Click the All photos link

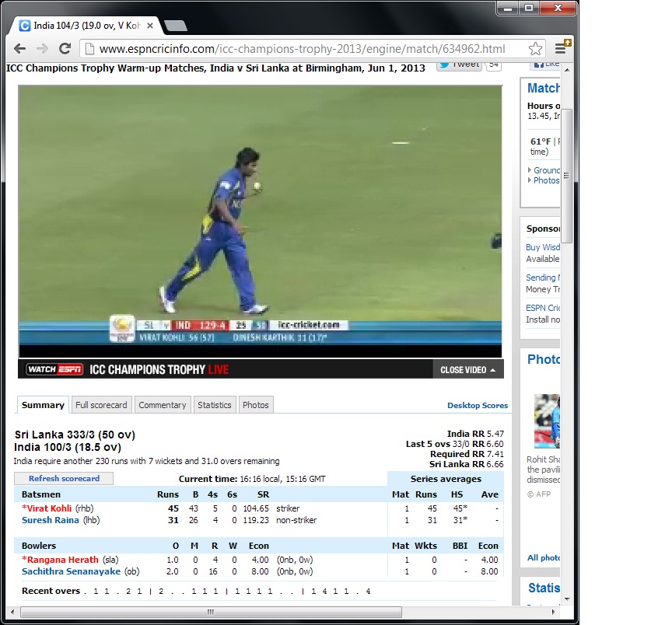click(544, 557)
